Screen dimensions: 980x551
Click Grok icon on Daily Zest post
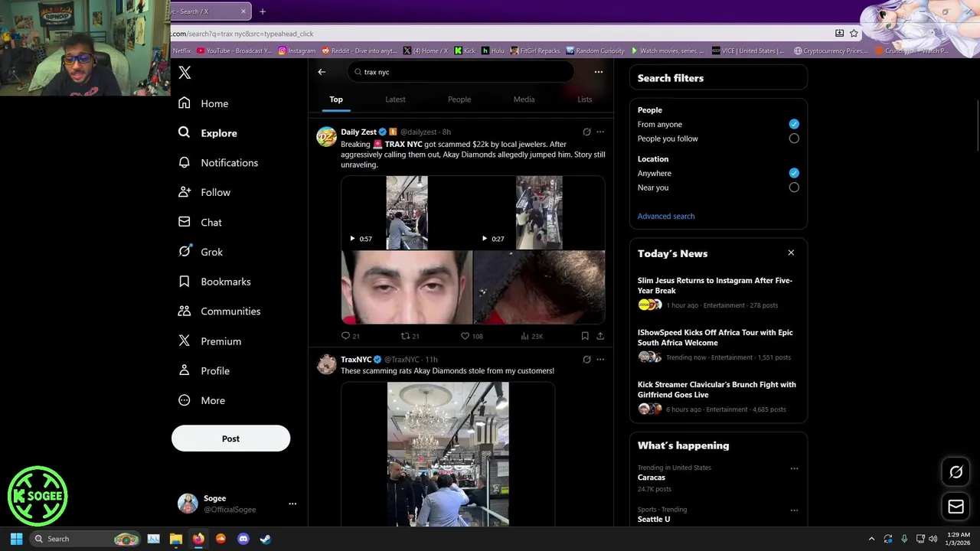coord(586,132)
